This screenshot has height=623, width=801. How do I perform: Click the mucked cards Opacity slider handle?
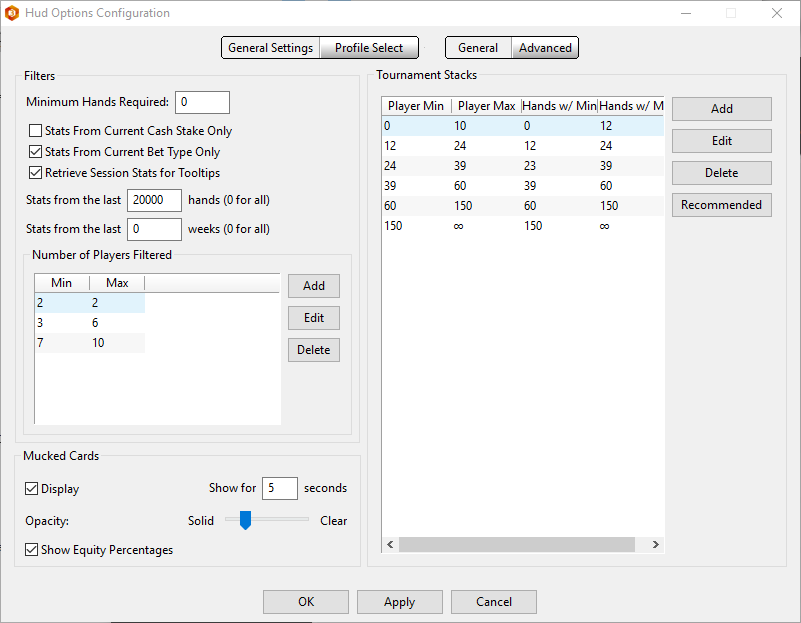click(x=245, y=520)
